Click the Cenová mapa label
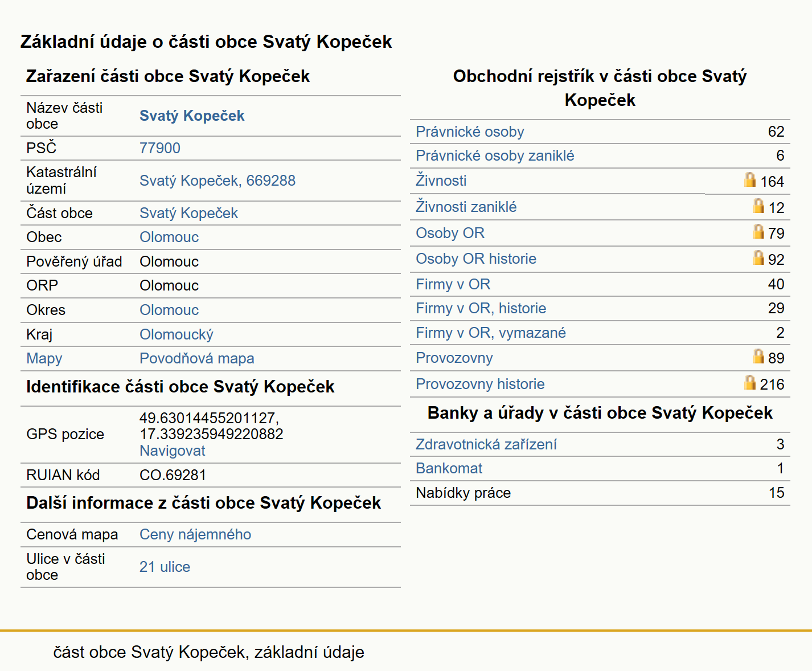 (72, 534)
